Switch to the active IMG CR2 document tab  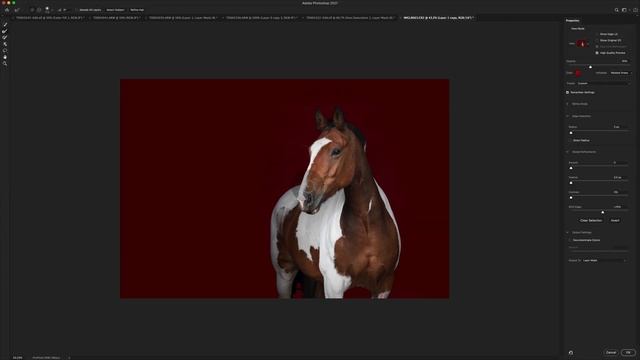coord(438,18)
